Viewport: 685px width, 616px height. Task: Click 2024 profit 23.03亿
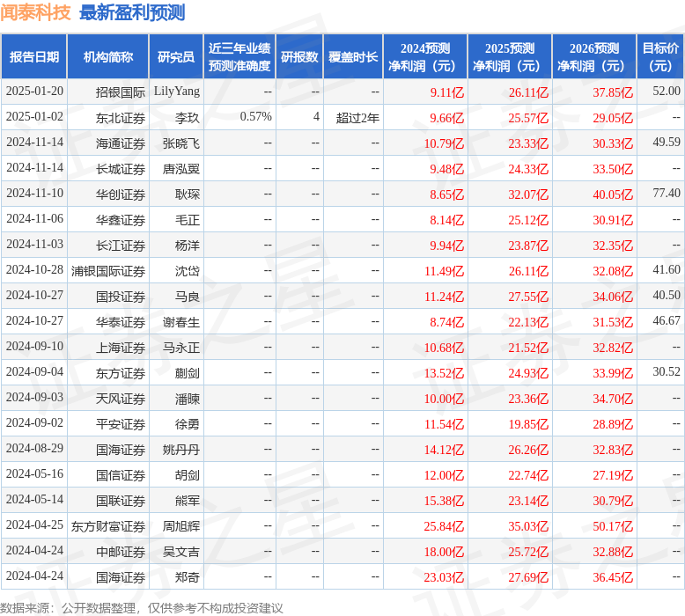[x=444, y=577]
